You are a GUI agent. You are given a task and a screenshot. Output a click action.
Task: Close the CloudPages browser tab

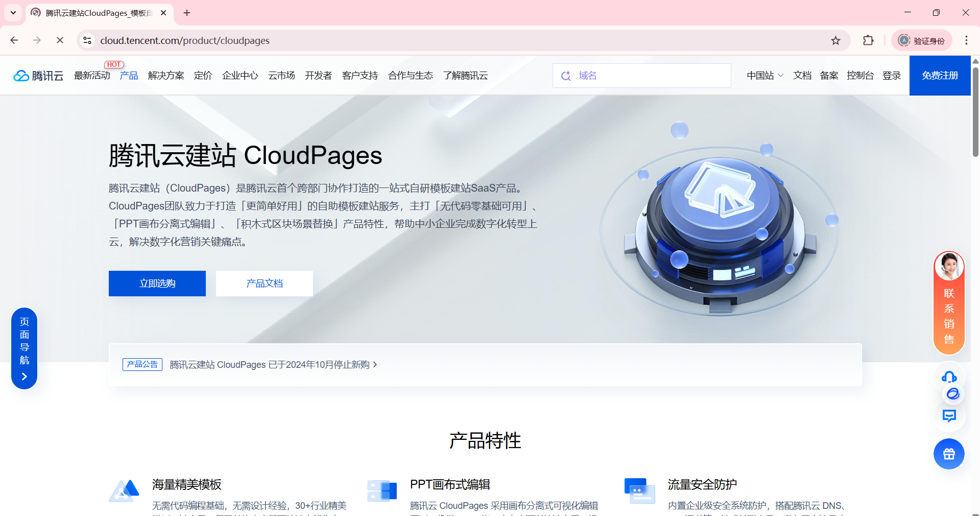(x=163, y=13)
